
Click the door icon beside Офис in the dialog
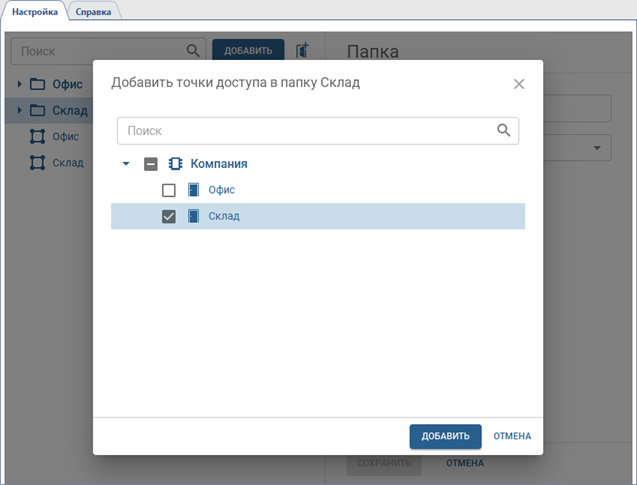(x=194, y=190)
